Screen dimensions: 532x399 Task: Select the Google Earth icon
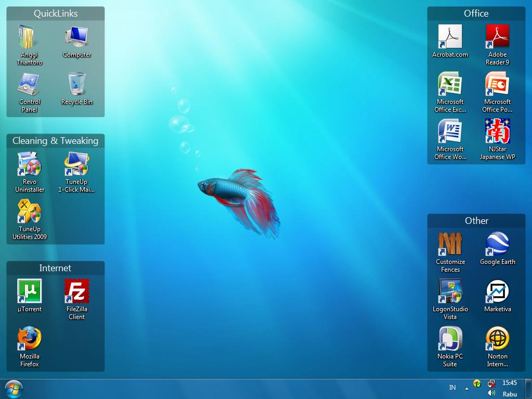click(x=497, y=244)
